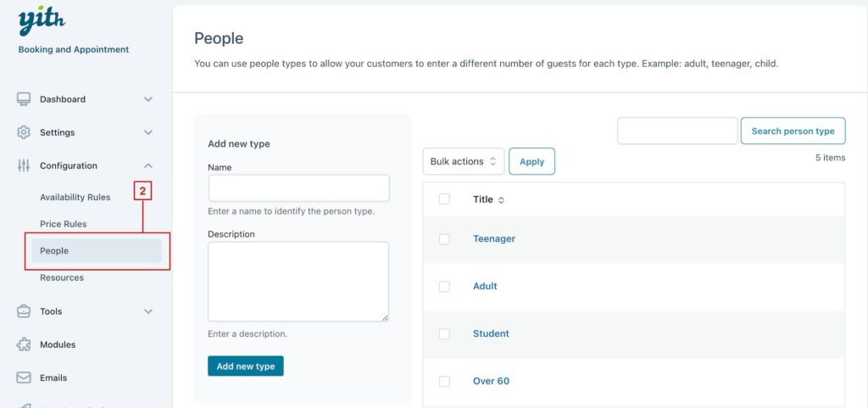This screenshot has height=408, width=868.
Task: Check the Teenager row checkbox
Action: tap(444, 239)
